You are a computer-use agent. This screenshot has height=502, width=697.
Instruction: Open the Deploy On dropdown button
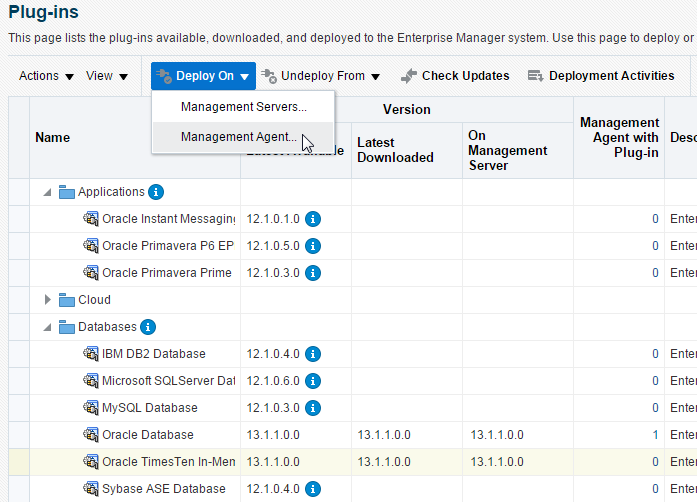203,76
